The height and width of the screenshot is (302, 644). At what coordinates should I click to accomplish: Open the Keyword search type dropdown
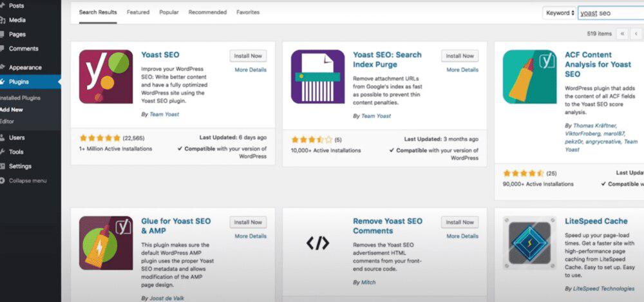(558, 13)
